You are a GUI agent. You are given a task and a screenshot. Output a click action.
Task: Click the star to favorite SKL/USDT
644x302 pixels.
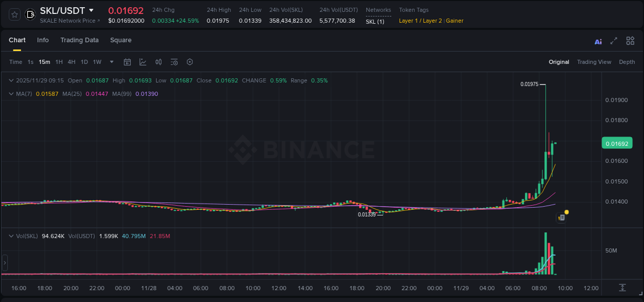coord(14,14)
